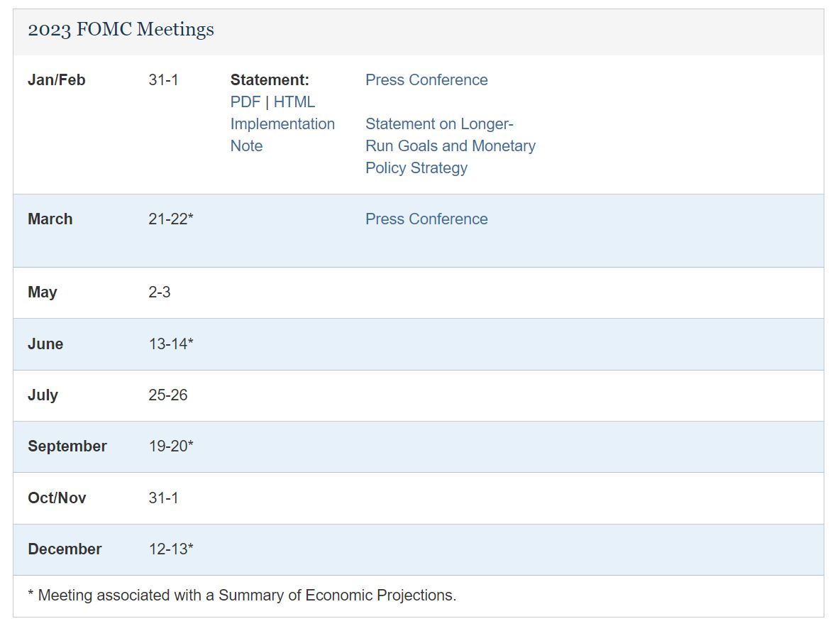Open the PDF statement link
The image size is (840, 631).
point(245,102)
